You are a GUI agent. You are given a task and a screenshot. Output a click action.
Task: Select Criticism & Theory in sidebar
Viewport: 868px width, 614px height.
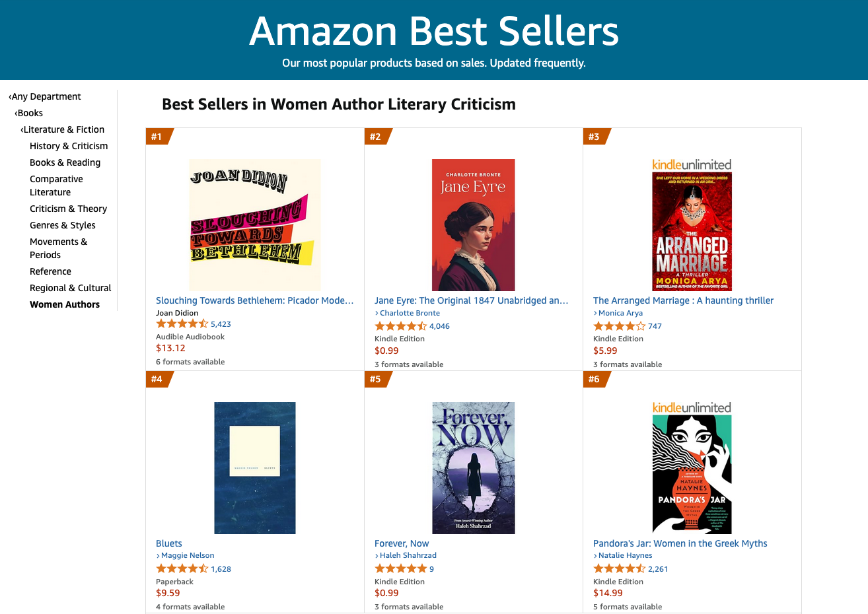click(68, 209)
